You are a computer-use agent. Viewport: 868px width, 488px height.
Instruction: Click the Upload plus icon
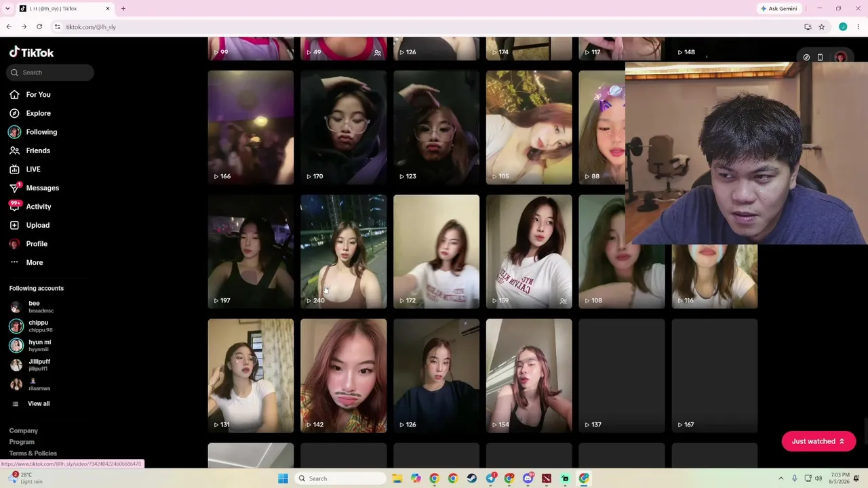(x=14, y=225)
